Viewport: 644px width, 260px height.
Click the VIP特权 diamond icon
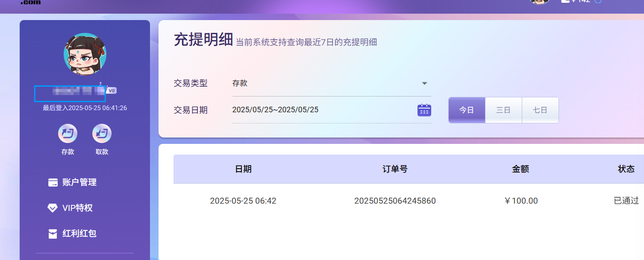click(x=53, y=208)
